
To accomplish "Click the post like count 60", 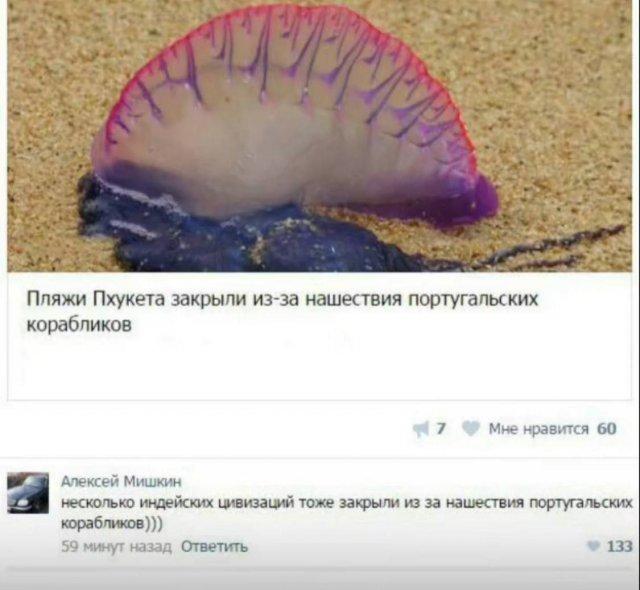I will point(607,429).
